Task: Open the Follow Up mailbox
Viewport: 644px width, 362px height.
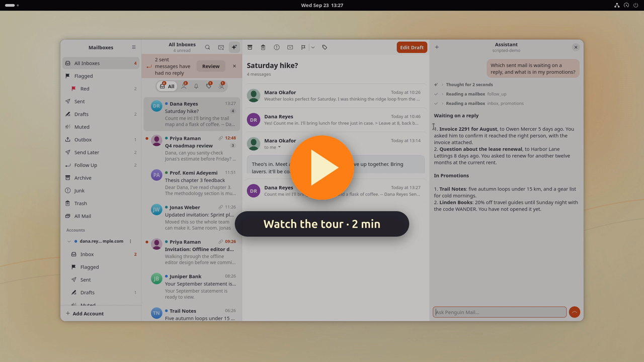Action: coord(101,165)
